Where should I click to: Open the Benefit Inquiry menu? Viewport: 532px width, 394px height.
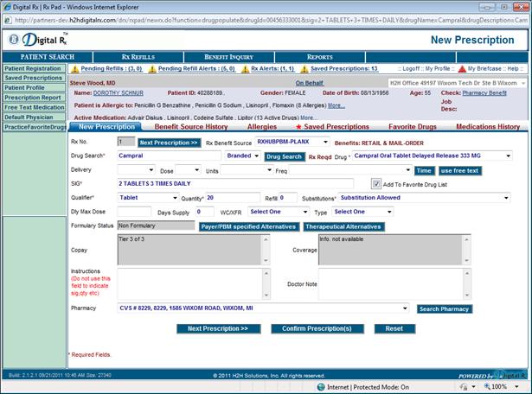(228, 57)
